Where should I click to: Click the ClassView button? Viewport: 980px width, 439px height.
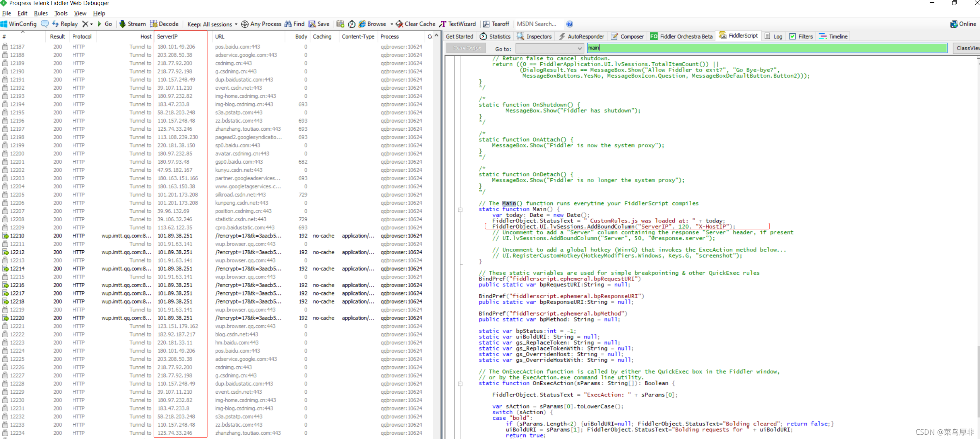(966, 48)
